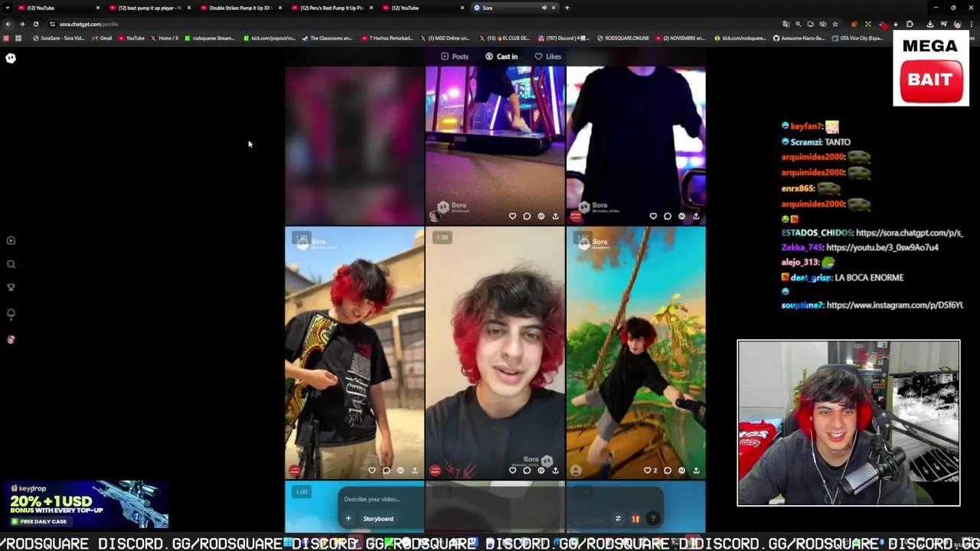
Task: Like the top-row black shirt video
Action: [x=653, y=216]
